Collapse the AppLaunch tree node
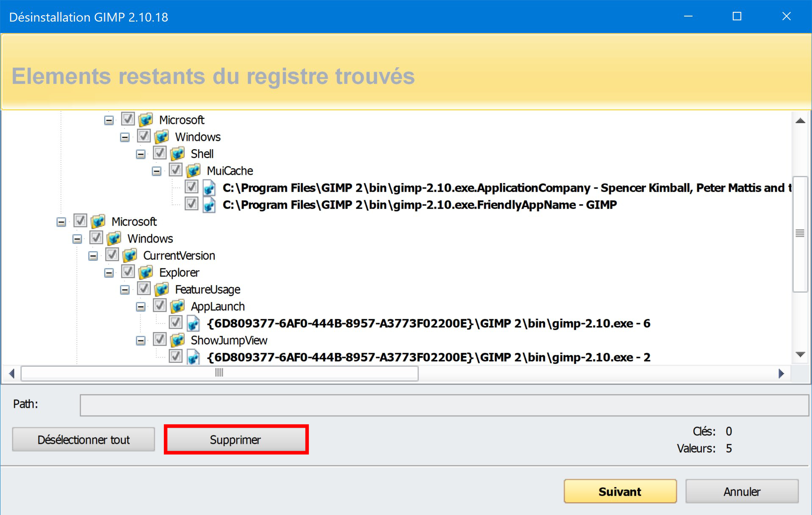 click(141, 307)
